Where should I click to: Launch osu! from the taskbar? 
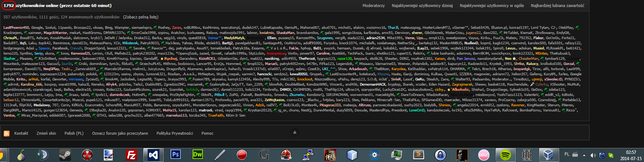point(483,154)
